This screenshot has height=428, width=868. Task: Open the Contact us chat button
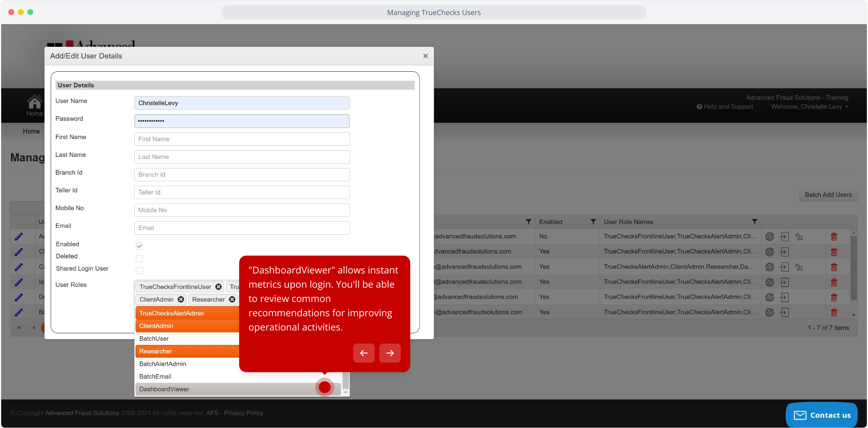click(x=822, y=415)
